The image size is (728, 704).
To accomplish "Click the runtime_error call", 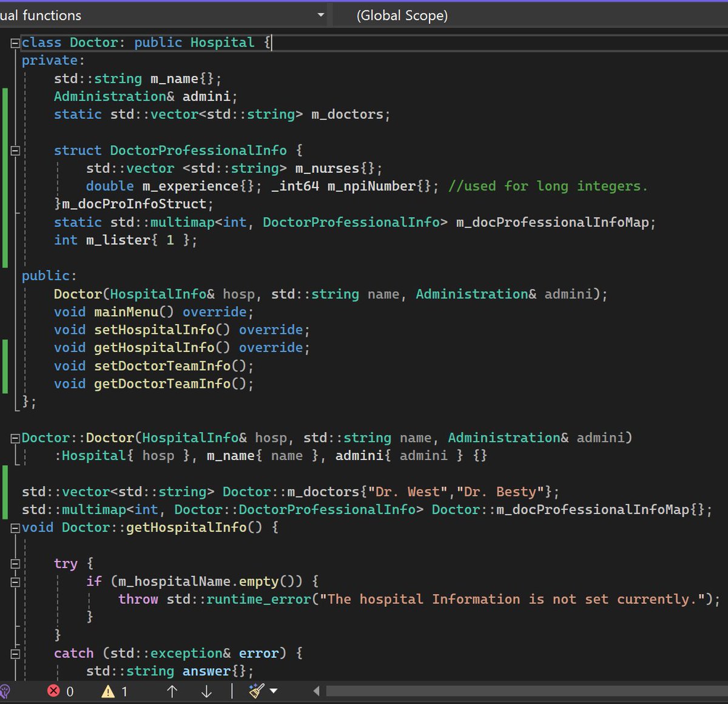I will 258,600.
